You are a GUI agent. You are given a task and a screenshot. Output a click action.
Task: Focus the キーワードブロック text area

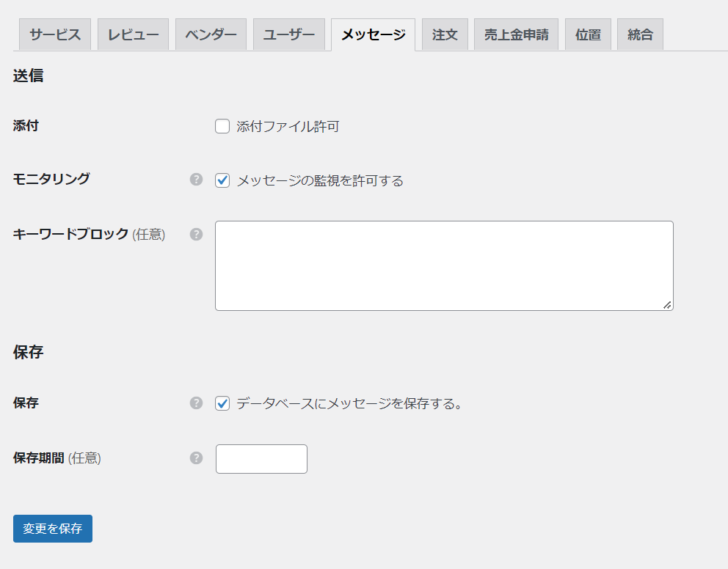point(443,265)
